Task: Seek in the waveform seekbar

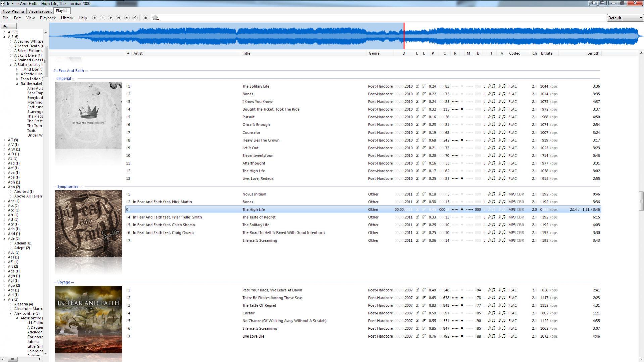Action: tap(346, 36)
